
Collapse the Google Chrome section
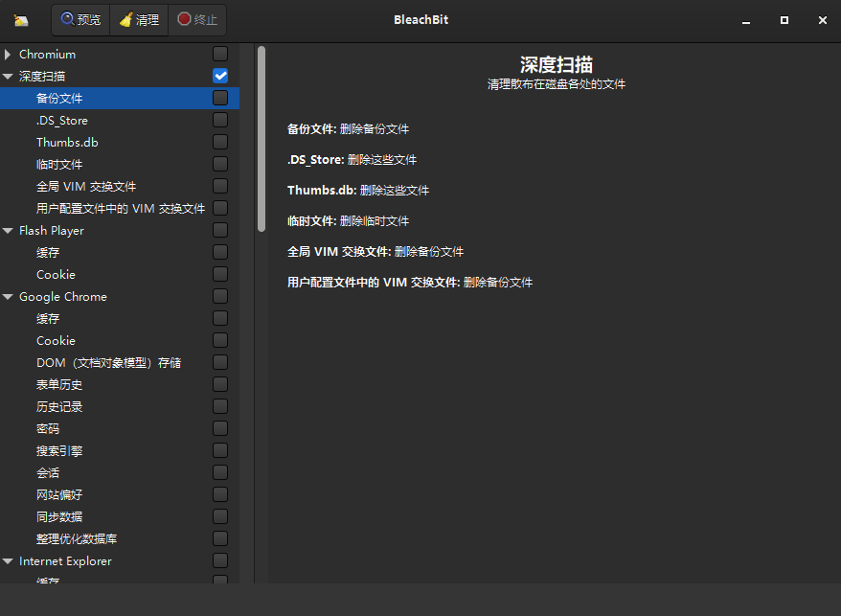[8, 297]
